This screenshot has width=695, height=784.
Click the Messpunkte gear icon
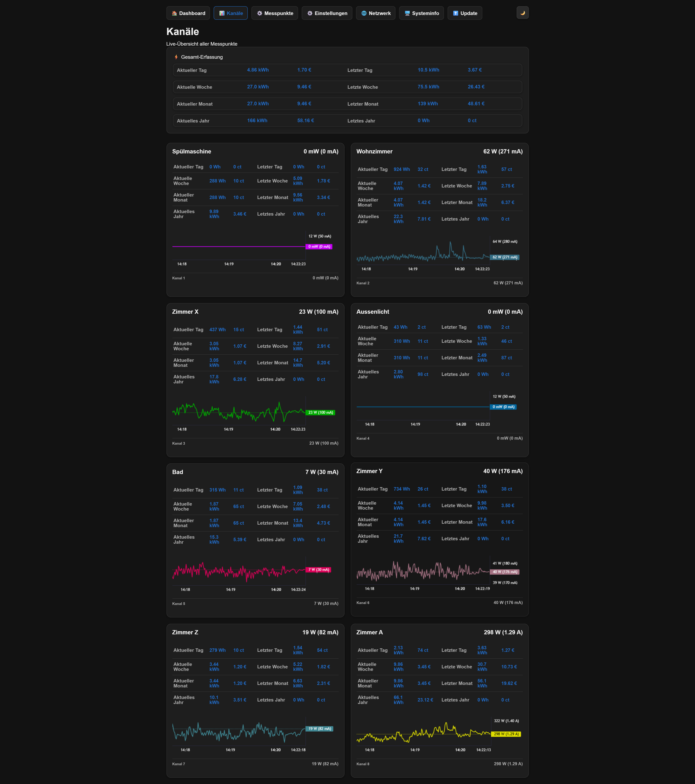[x=260, y=13]
